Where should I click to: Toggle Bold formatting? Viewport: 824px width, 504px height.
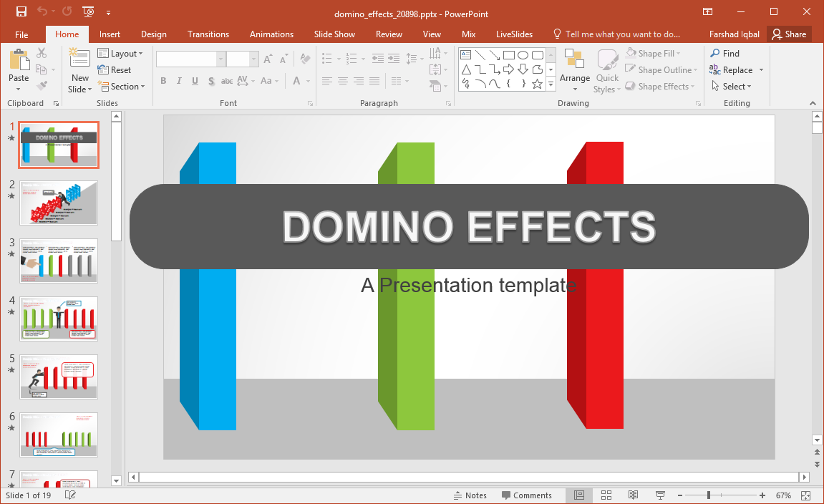[x=163, y=82]
